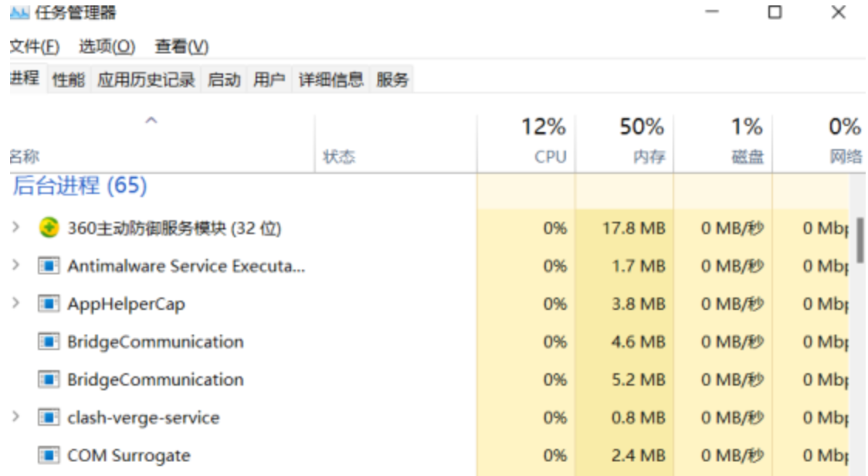Click the clash-verge-service process icon

click(49, 417)
